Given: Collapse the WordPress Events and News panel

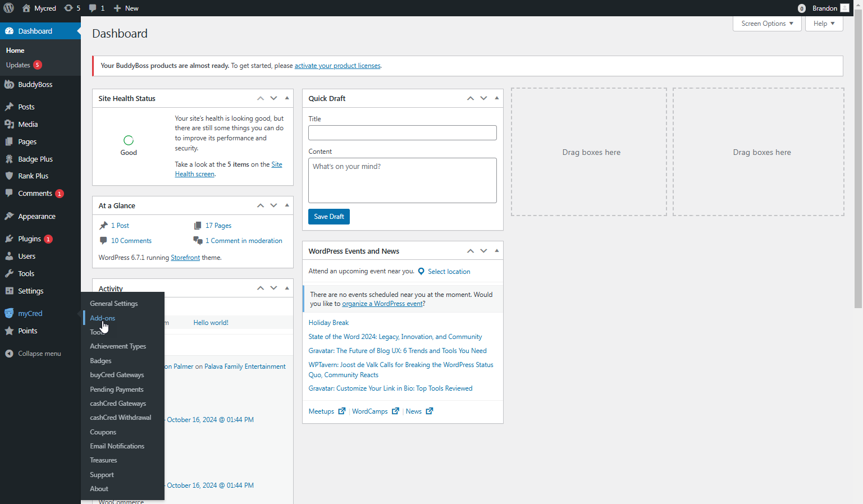Looking at the screenshot, I should [496, 250].
